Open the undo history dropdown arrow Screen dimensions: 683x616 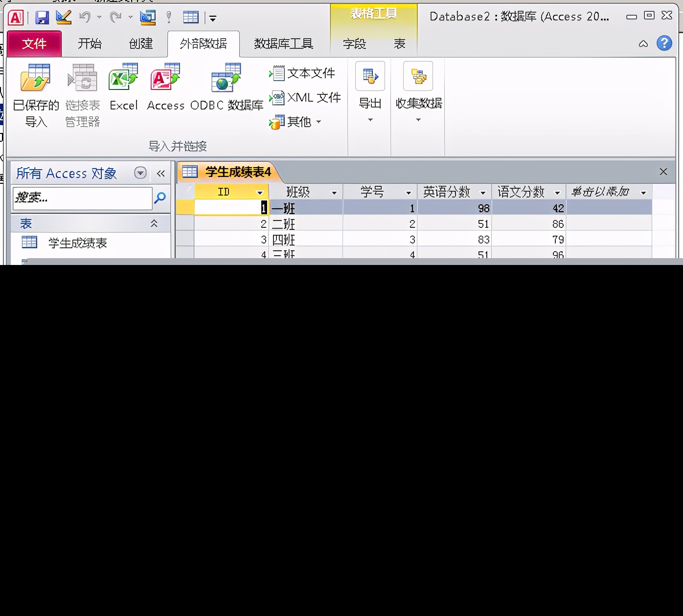point(99,18)
